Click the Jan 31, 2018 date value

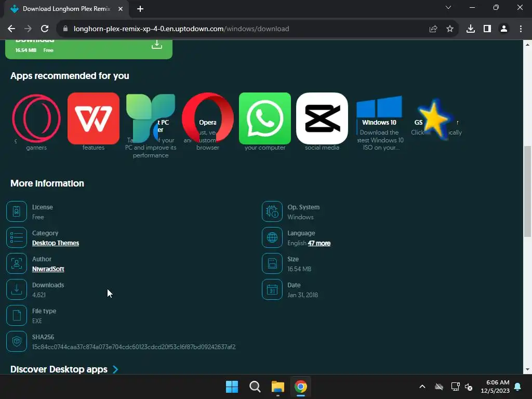(x=303, y=295)
